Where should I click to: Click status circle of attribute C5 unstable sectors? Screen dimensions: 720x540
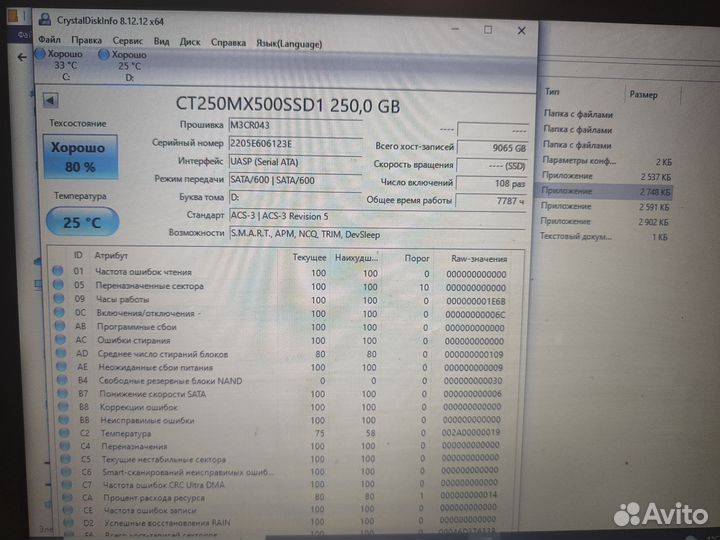66,459
